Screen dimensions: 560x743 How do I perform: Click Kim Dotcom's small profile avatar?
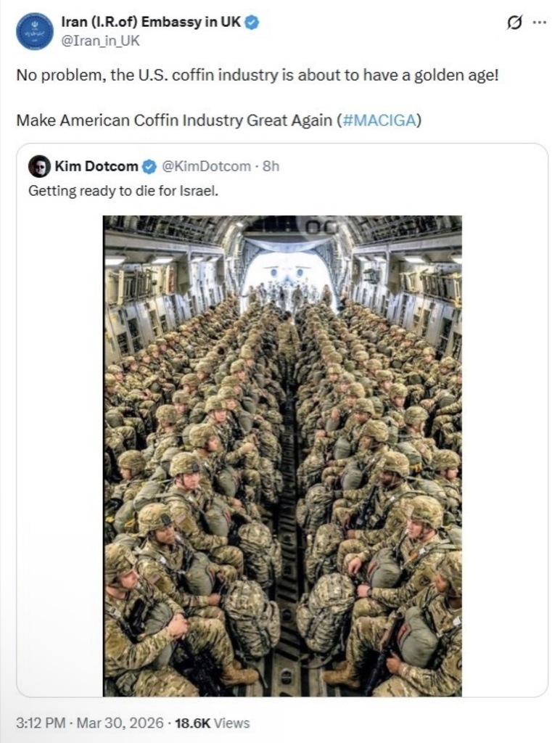(x=39, y=166)
